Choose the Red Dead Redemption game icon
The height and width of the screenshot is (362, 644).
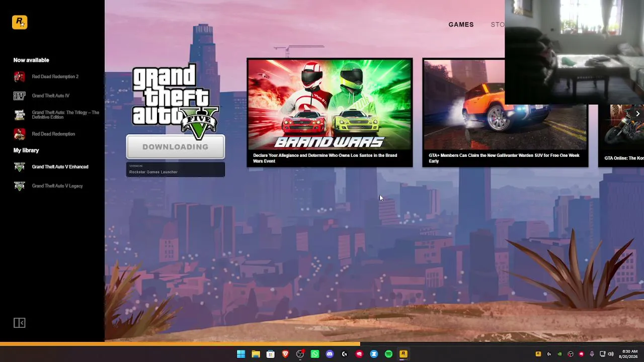click(19, 134)
